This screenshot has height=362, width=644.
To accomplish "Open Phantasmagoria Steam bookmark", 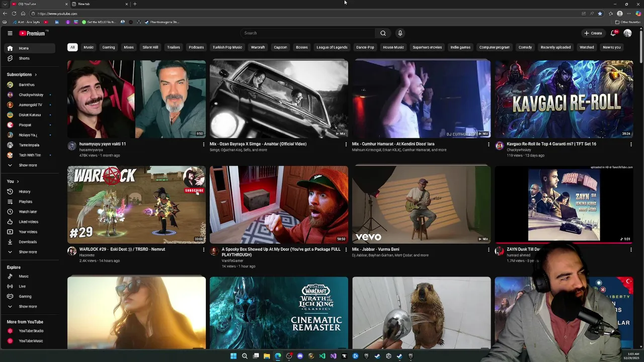I will (x=162, y=22).
